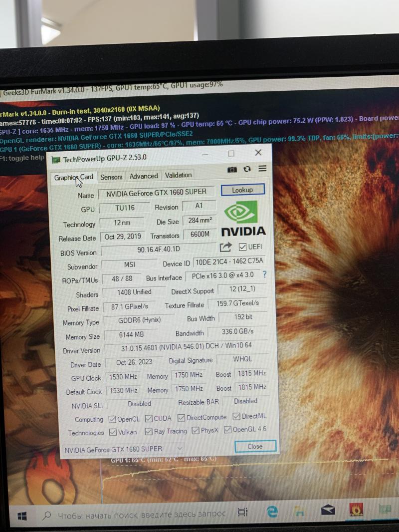Click the Lookup button
This screenshot has width=399, height=532.
242,190
